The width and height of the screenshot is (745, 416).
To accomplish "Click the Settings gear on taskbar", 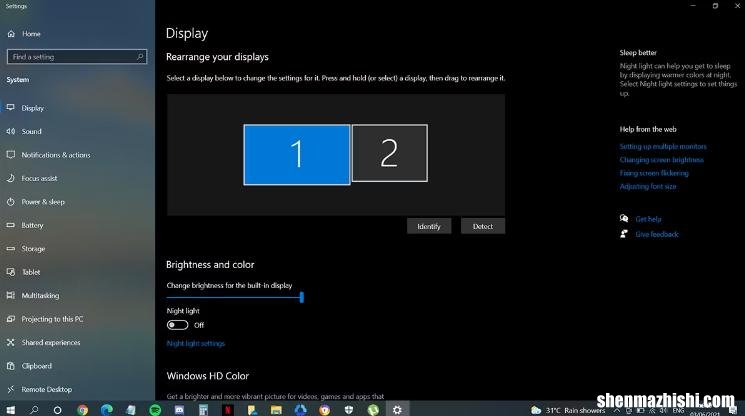I will (x=397, y=410).
